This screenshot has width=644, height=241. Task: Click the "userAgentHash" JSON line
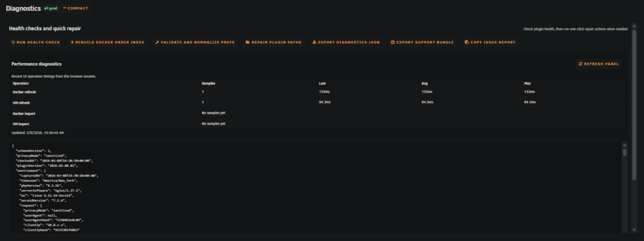(x=53, y=220)
